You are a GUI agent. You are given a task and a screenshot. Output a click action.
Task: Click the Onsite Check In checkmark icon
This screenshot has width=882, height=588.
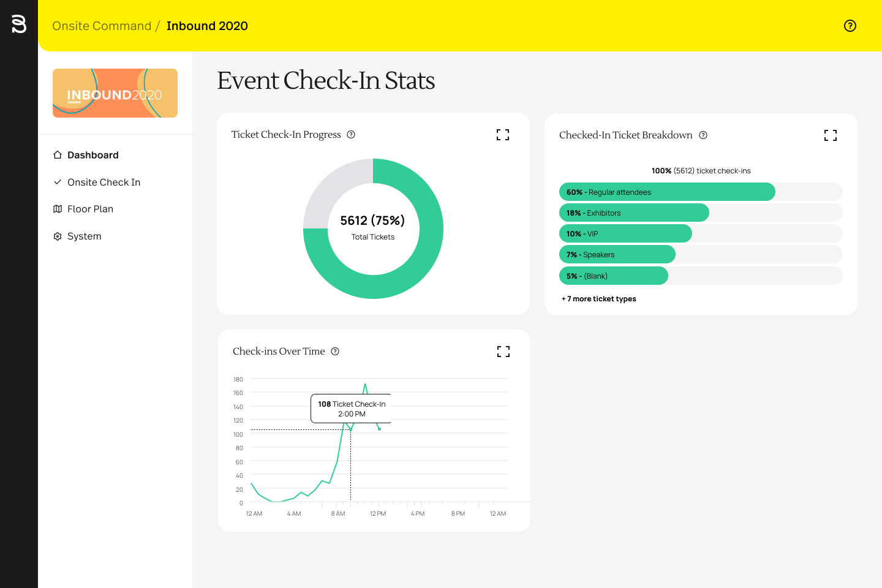[x=58, y=182]
